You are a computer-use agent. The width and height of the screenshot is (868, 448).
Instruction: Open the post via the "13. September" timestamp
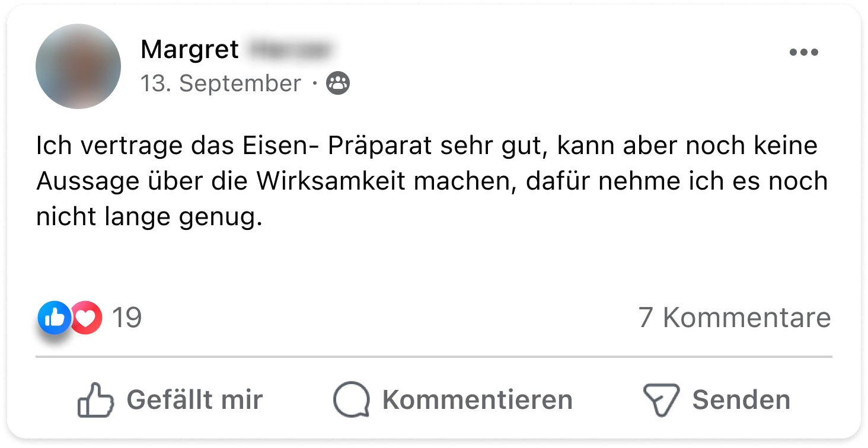tap(221, 84)
